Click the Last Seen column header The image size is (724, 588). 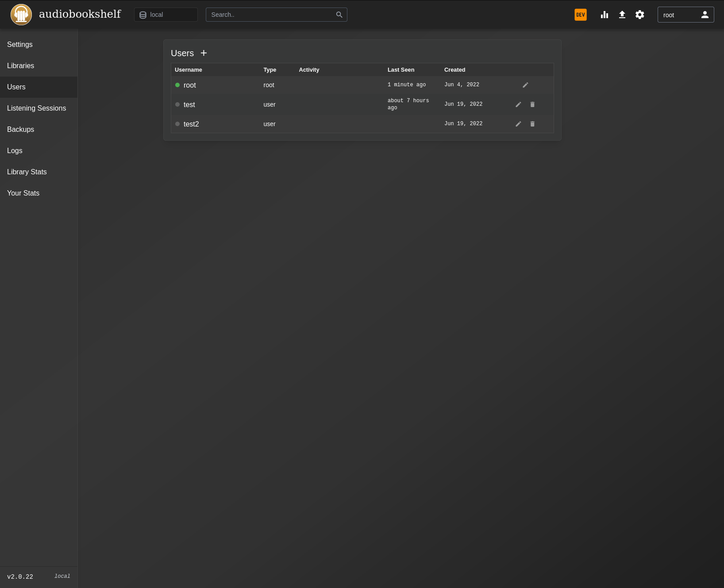(x=401, y=70)
